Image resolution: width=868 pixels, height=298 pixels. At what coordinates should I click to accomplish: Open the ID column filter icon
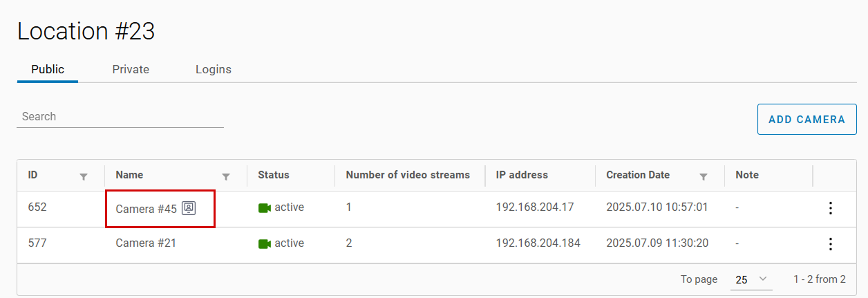84,176
